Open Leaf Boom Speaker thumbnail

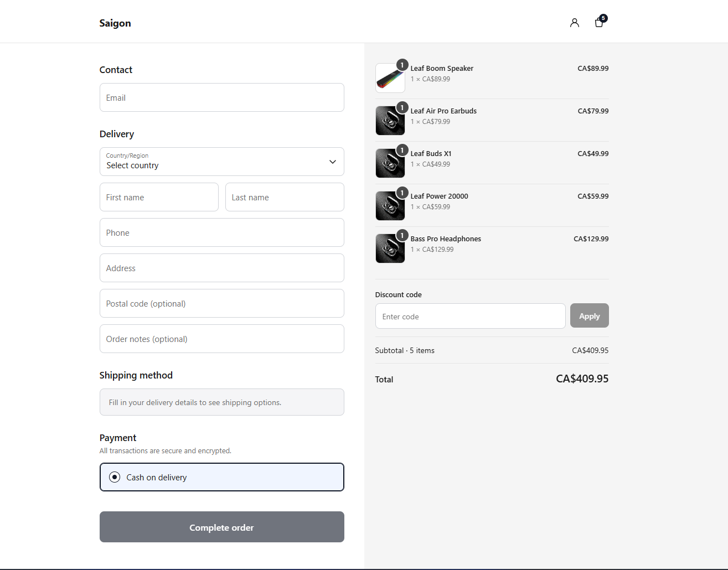(390, 77)
